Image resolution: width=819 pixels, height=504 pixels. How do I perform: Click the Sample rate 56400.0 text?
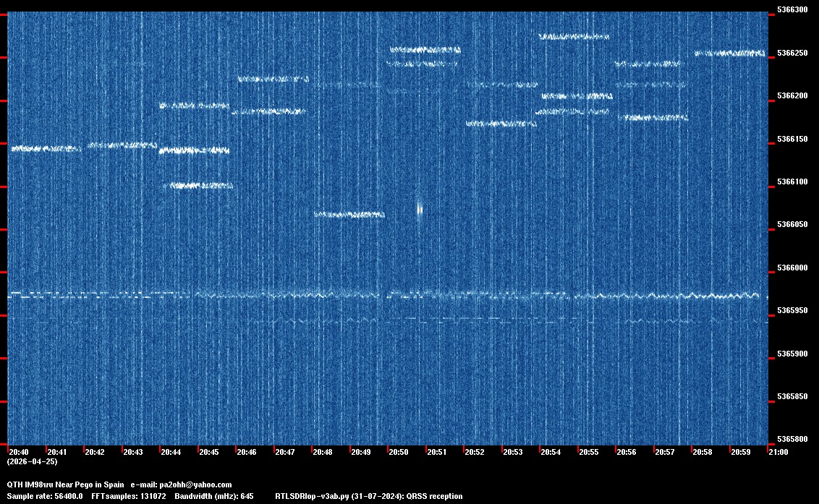coord(44,496)
